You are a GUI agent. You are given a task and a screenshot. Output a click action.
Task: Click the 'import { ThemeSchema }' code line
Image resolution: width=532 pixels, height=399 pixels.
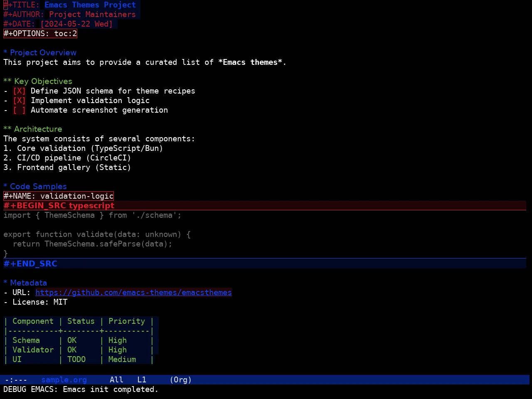pos(92,215)
